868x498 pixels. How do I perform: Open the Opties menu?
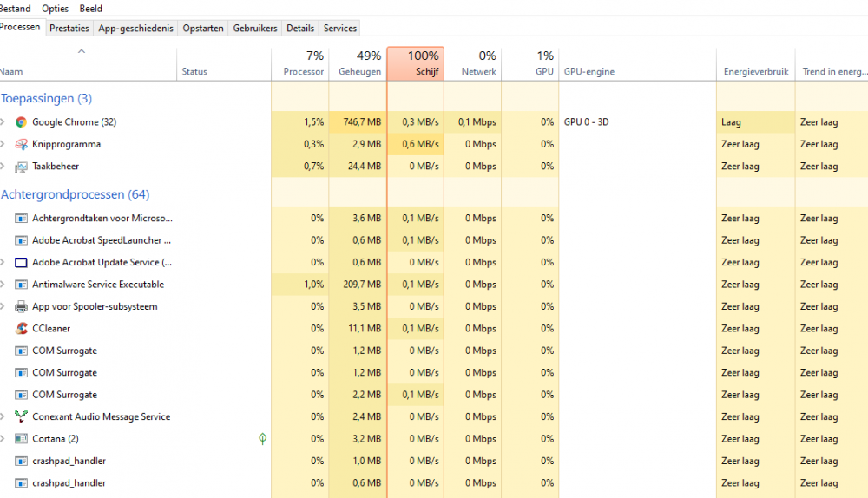pos(56,9)
